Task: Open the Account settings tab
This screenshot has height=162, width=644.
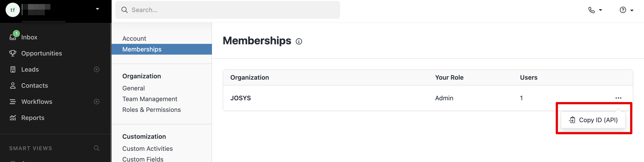Action: 134,38
